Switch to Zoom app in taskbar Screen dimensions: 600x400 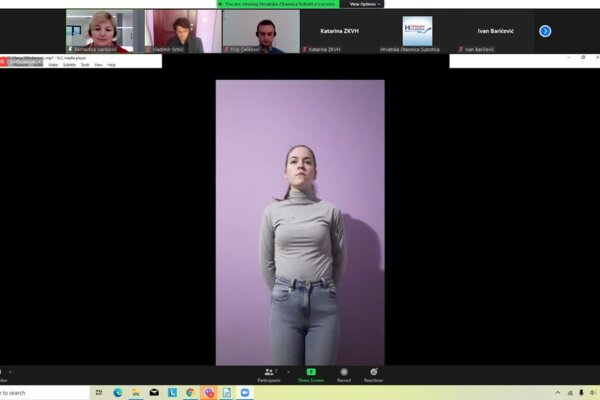pyautogui.click(x=245, y=393)
